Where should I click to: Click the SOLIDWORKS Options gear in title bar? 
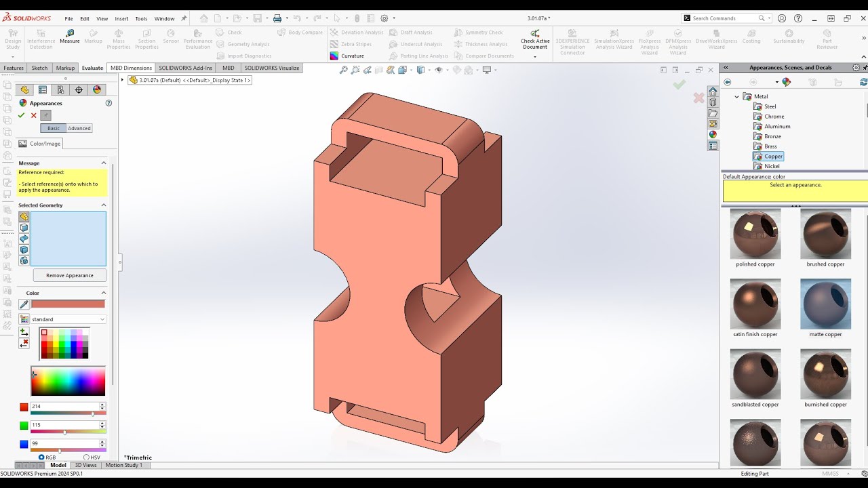[384, 18]
